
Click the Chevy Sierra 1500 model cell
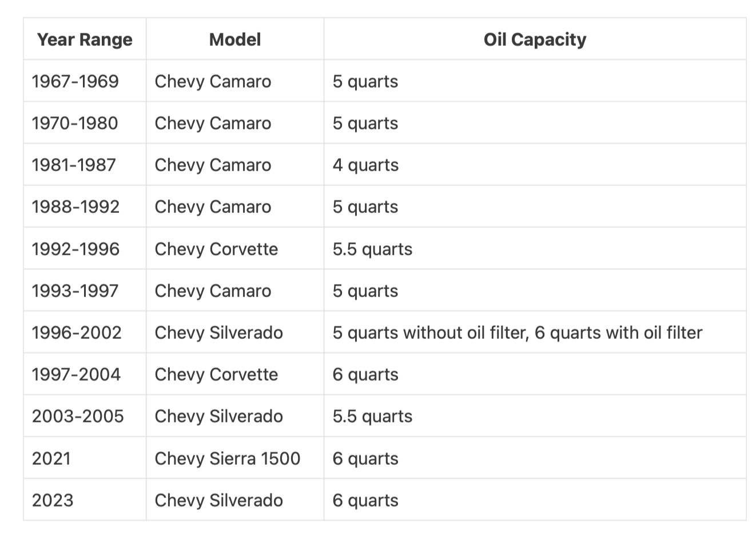click(x=227, y=458)
